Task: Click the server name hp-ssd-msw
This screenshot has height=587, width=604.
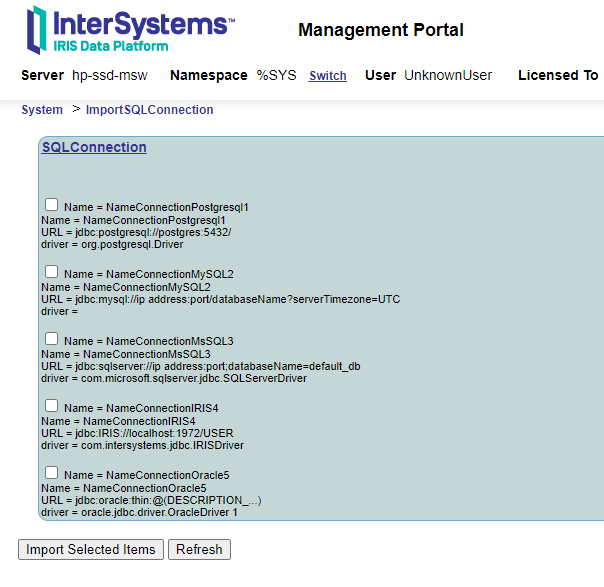Action: point(110,75)
